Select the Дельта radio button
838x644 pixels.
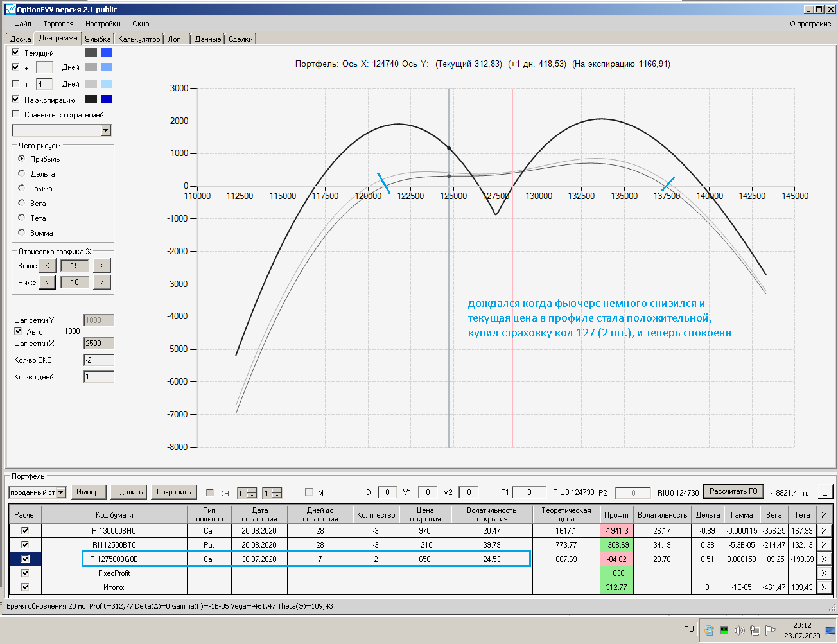[22, 173]
